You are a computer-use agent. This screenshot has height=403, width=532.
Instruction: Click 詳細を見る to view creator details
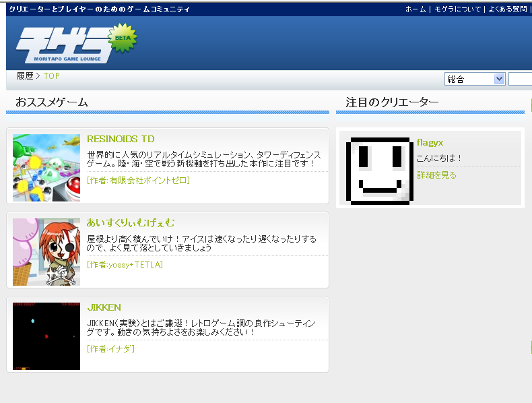(436, 175)
